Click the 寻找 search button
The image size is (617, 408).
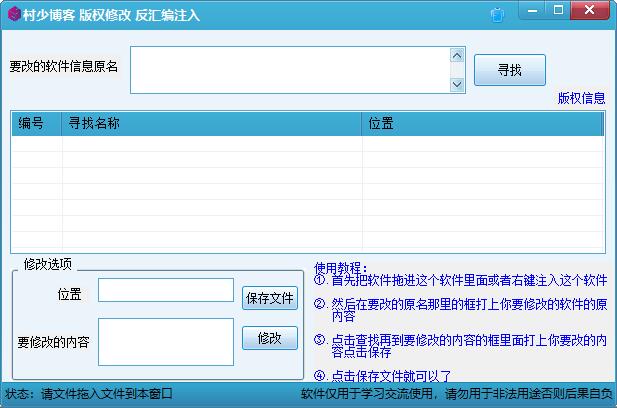(x=509, y=70)
